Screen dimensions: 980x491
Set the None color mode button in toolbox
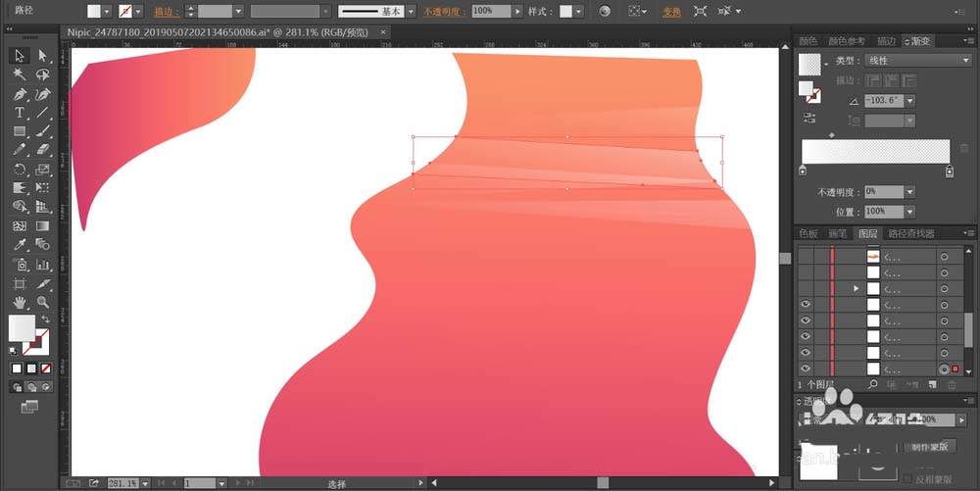46,368
